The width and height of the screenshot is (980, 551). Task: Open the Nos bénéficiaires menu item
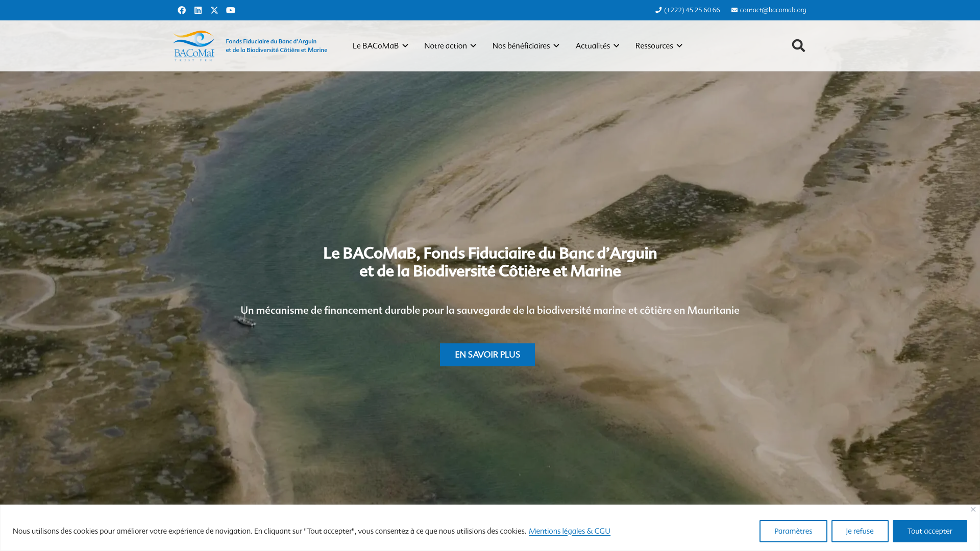coord(521,46)
